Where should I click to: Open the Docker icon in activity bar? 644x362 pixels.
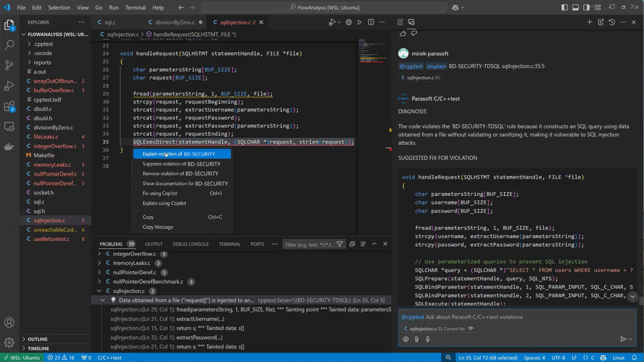pyautogui.click(x=9, y=146)
